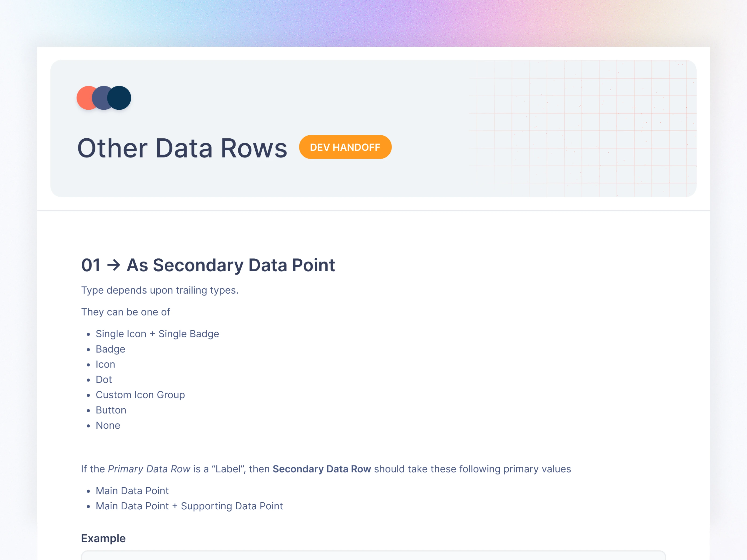Image resolution: width=747 pixels, height=560 pixels.
Task: Click the "None" list item
Action: click(108, 425)
